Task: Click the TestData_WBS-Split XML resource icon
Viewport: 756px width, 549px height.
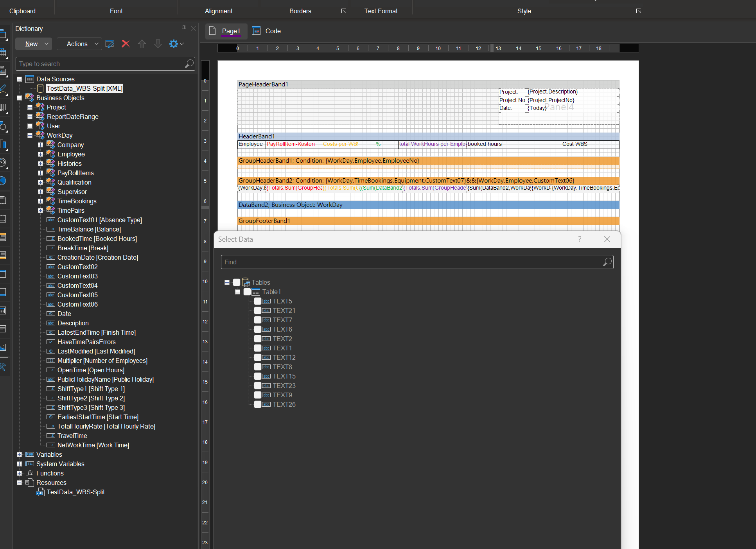Action: click(40, 492)
